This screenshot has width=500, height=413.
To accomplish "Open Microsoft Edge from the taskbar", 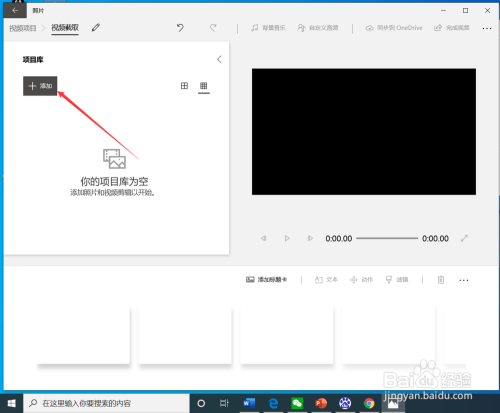I will pos(273,404).
